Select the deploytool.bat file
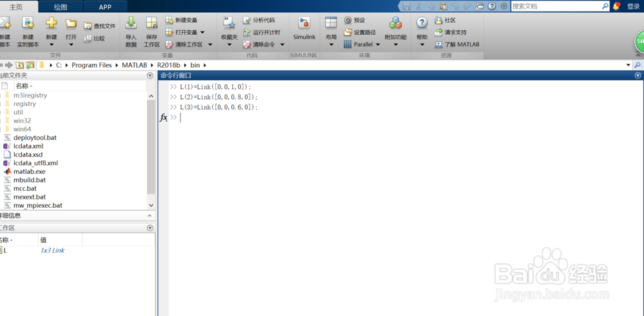This screenshot has height=316, width=644. [35, 138]
